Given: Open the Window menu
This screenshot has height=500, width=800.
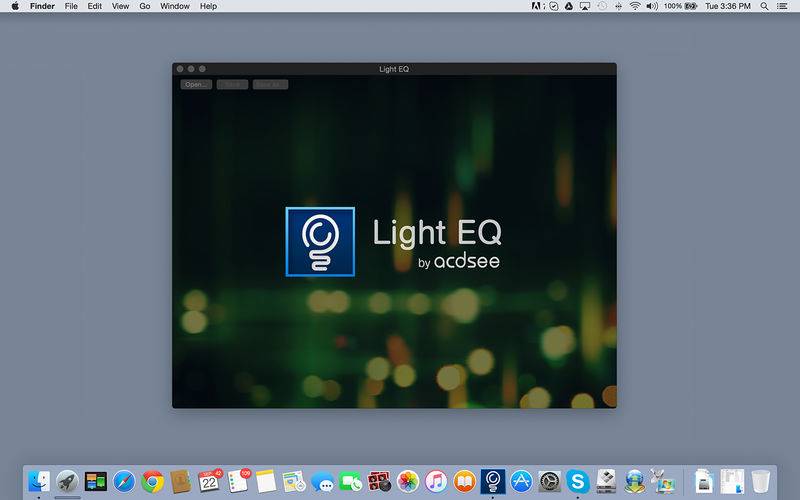Looking at the screenshot, I should coord(174,6).
